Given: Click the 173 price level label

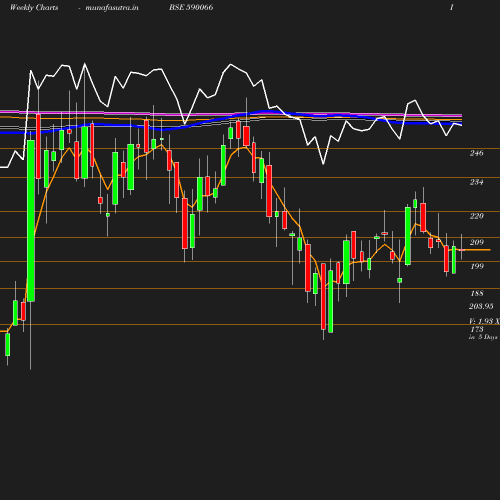Looking at the screenshot, I should point(477,329).
